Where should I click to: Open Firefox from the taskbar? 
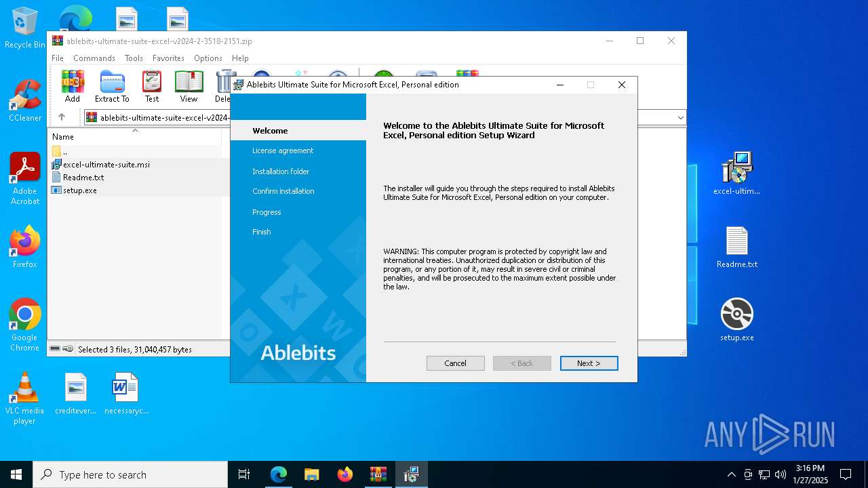[x=345, y=474]
